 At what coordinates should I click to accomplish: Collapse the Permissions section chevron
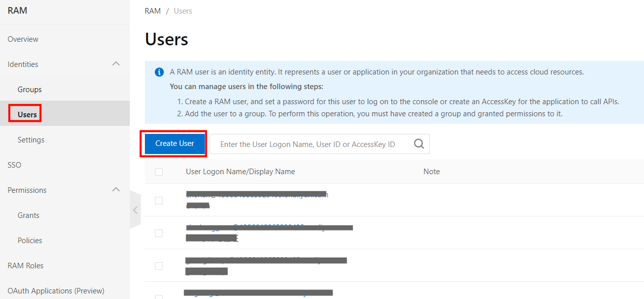coord(116,190)
